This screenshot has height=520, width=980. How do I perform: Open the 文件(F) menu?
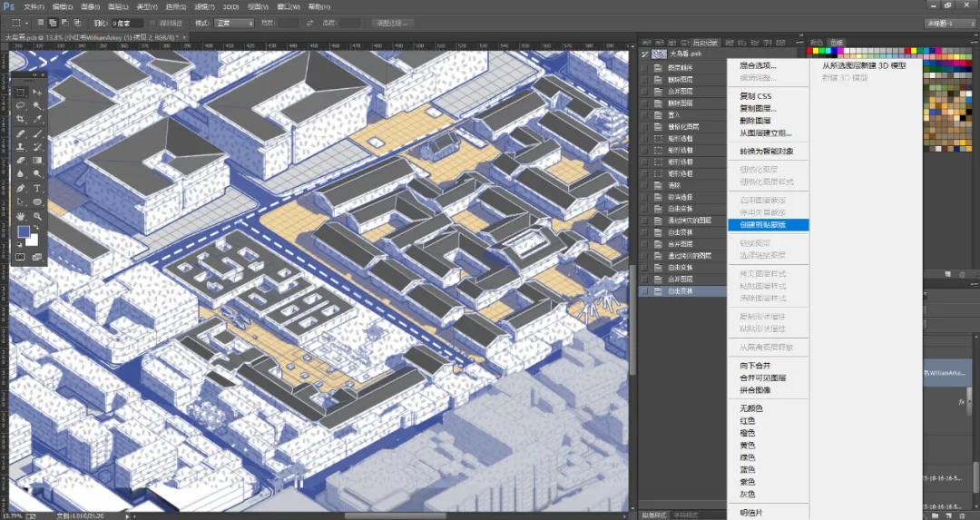34,7
